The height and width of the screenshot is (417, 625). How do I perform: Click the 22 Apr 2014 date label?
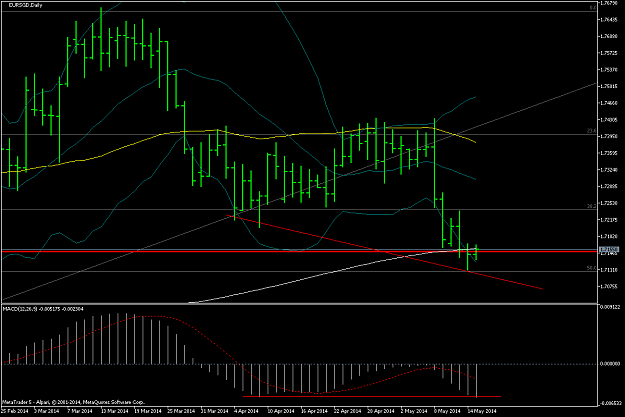coord(348,411)
